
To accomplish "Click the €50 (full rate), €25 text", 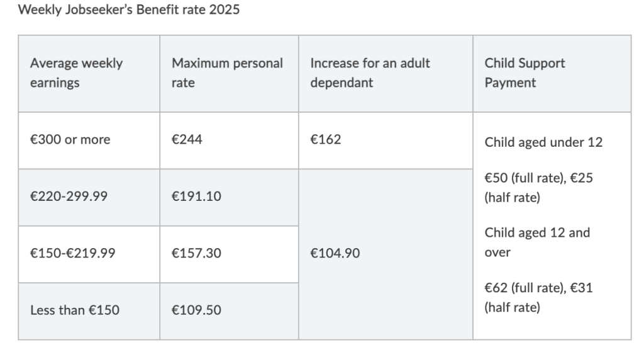I will point(539,178).
